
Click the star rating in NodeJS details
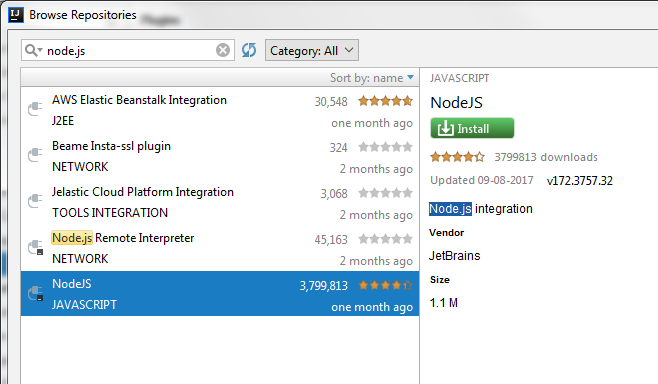click(x=457, y=157)
